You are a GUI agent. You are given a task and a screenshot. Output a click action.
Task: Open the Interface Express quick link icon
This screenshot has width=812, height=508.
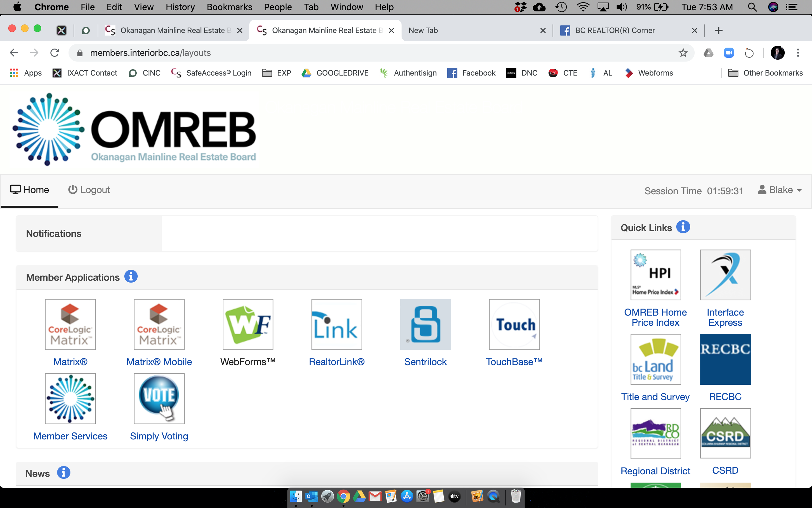point(725,275)
